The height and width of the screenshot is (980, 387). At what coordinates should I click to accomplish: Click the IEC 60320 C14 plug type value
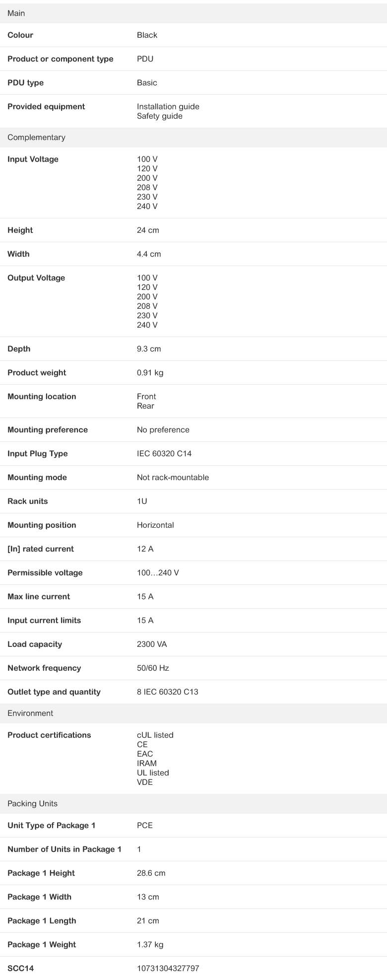(x=164, y=454)
